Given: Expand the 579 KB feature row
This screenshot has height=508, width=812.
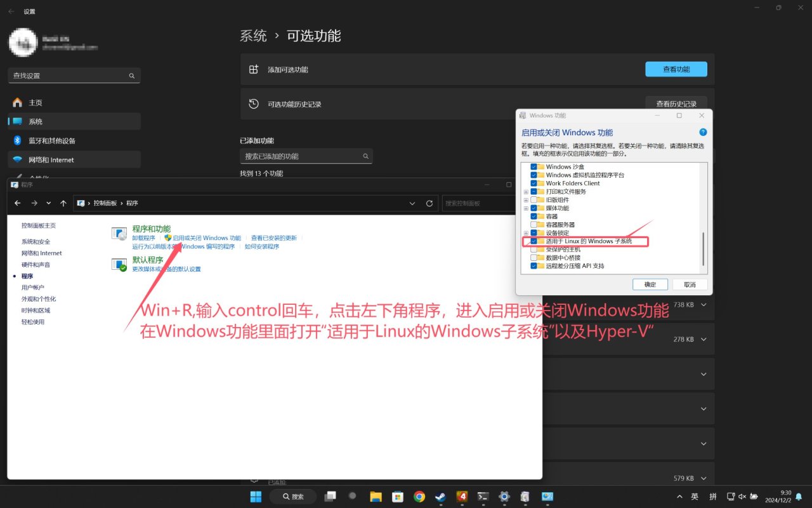Looking at the screenshot, I should [x=704, y=479].
